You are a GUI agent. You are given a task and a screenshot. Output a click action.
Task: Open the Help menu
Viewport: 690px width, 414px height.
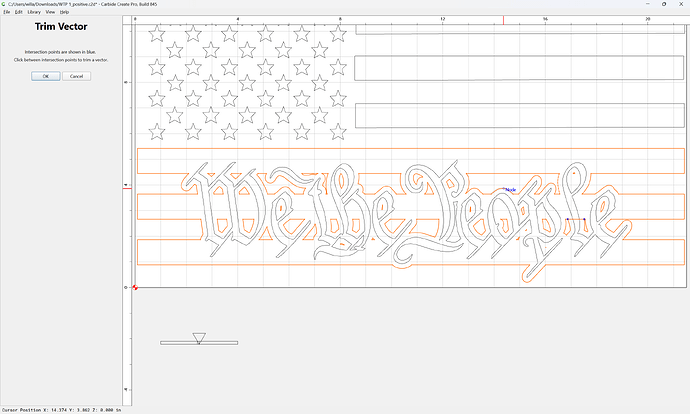click(x=64, y=12)
